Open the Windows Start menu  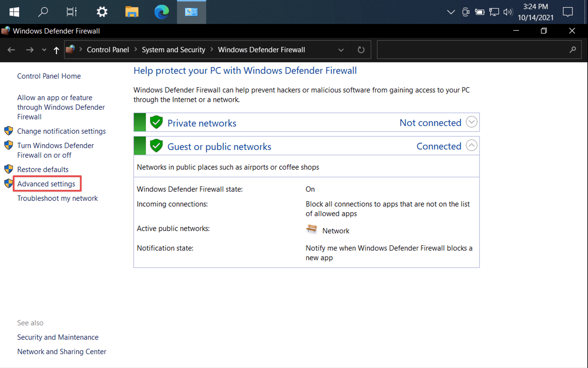[14, 12]
